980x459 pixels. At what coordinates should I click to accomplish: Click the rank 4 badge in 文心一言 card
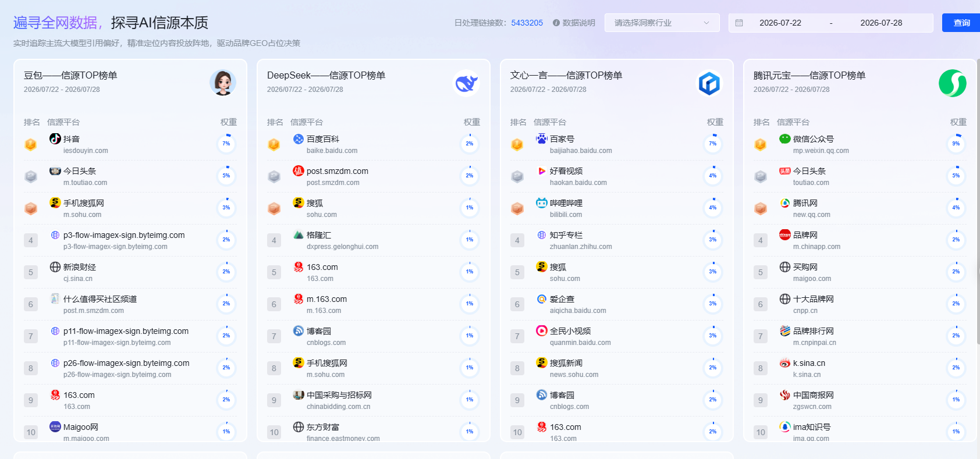pyautogui.click(x=517, y=240)
